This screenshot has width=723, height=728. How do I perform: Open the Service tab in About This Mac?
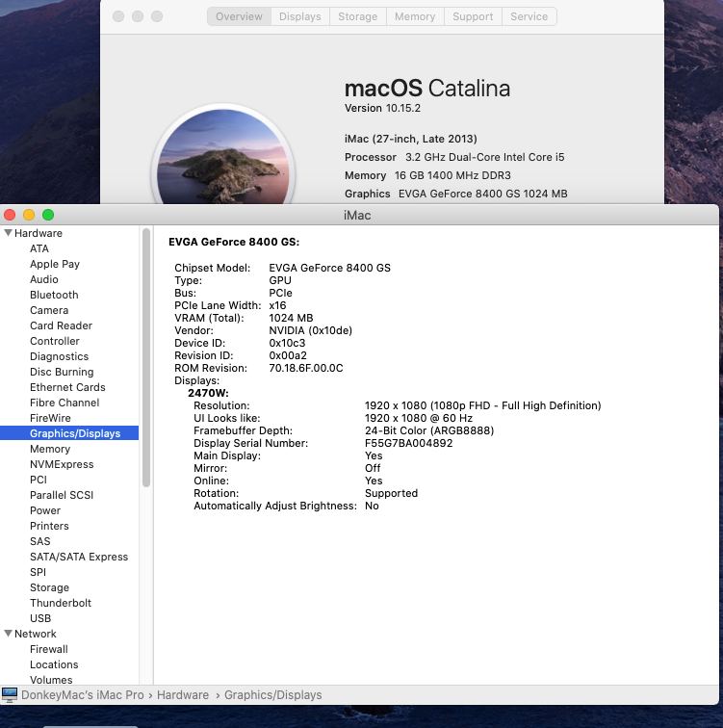[x=529, y=16]
